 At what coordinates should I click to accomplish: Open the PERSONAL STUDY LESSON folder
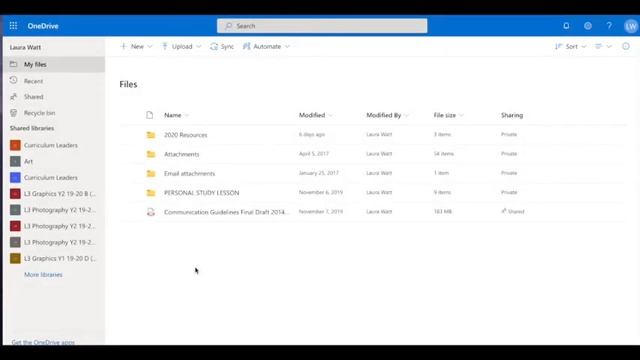(202, 193)
